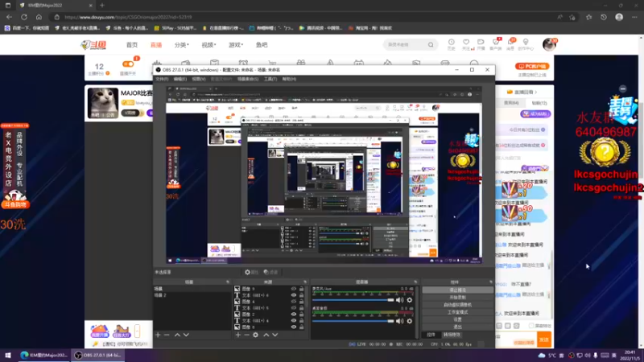Open Douyu 客户端 client icon

496,44
